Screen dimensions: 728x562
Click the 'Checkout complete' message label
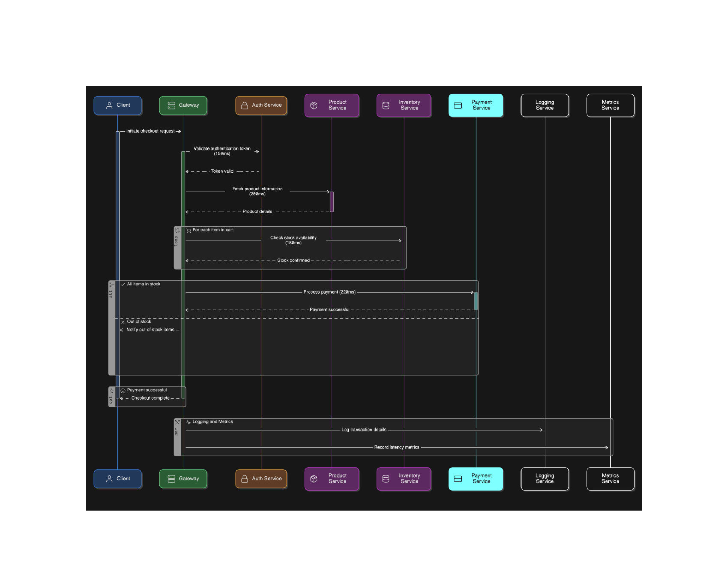[150, 398]
